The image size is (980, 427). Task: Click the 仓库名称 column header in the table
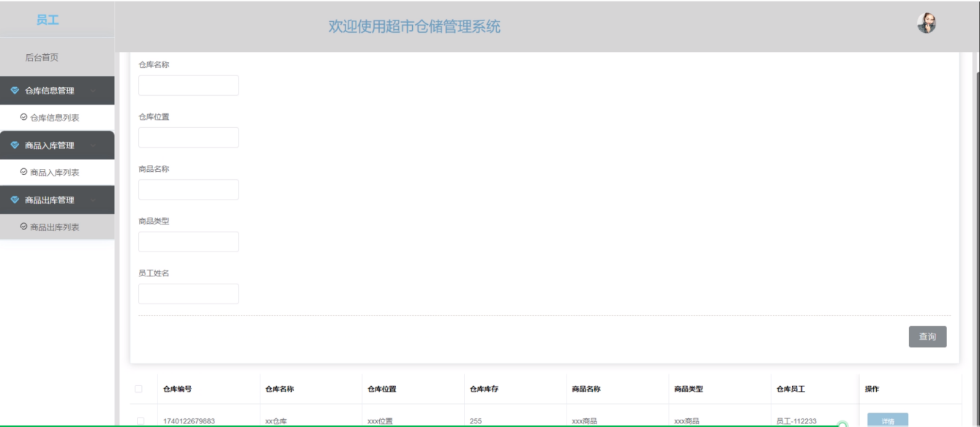coord(280,389)
